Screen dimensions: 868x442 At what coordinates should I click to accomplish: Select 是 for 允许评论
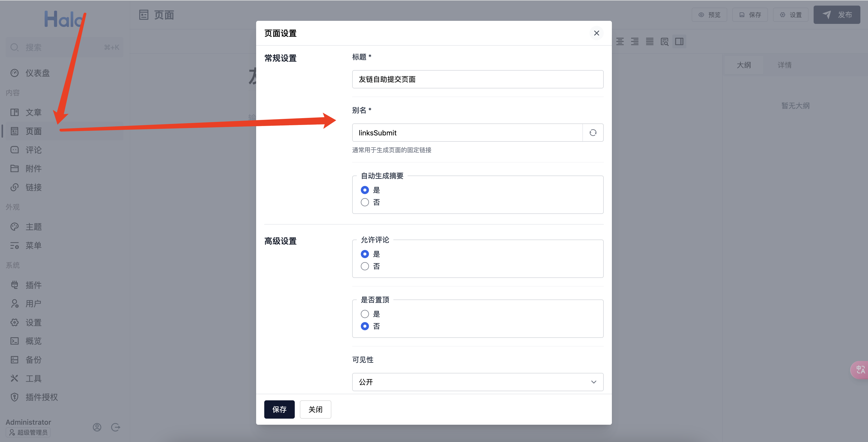pos(365,254)
